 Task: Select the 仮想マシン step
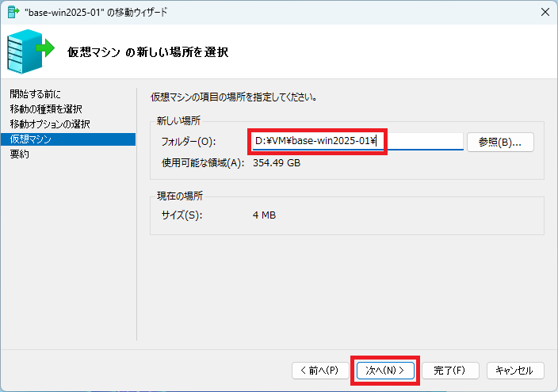pos(68,139)
